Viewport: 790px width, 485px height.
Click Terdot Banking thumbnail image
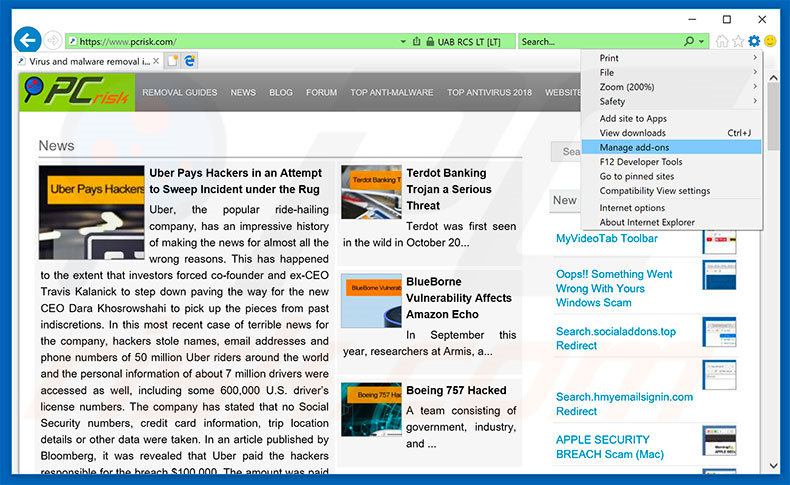[371, 192]
